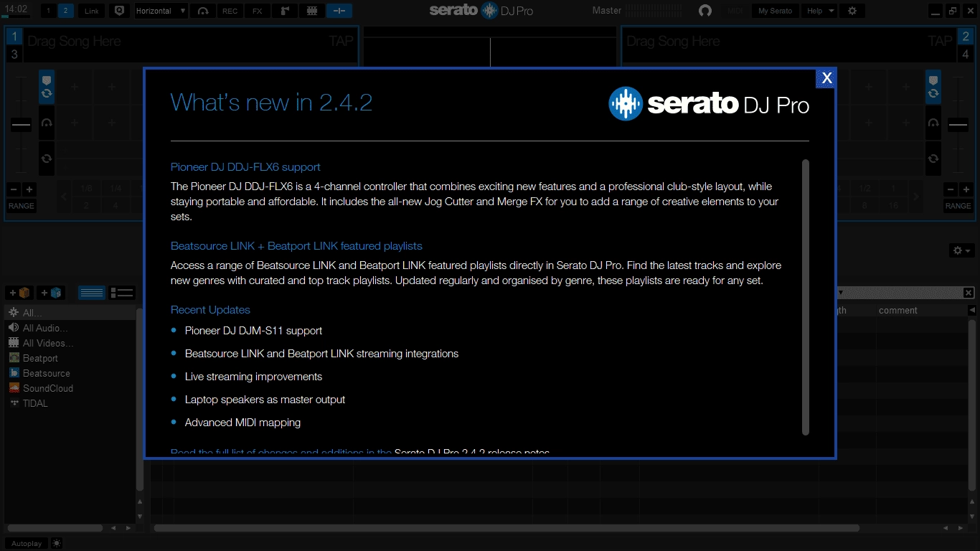Select deck number 3 on left deck
980x551 pixels.
(14, 55)
